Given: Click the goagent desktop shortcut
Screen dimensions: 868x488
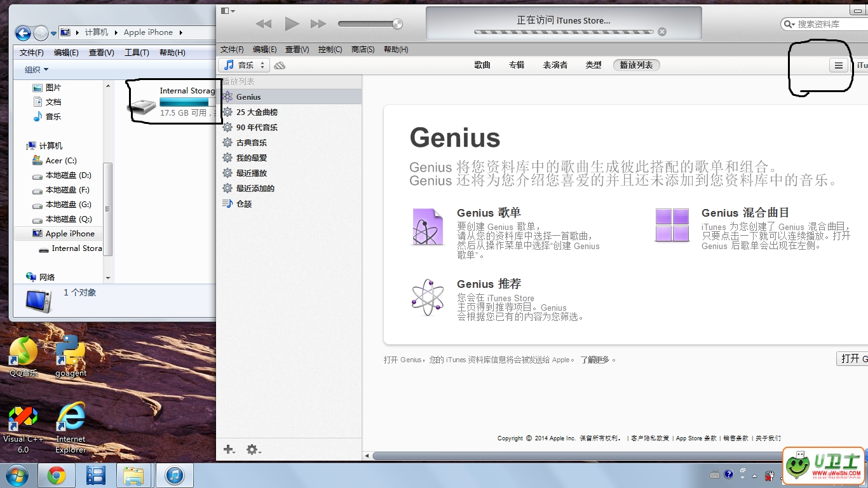Looking at the screenshot, I should point(71,356).
